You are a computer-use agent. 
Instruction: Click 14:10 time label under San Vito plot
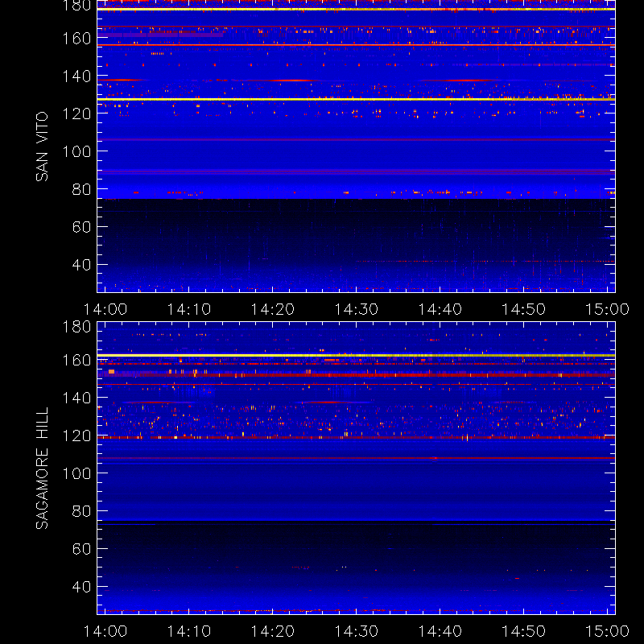coord(189,309)
